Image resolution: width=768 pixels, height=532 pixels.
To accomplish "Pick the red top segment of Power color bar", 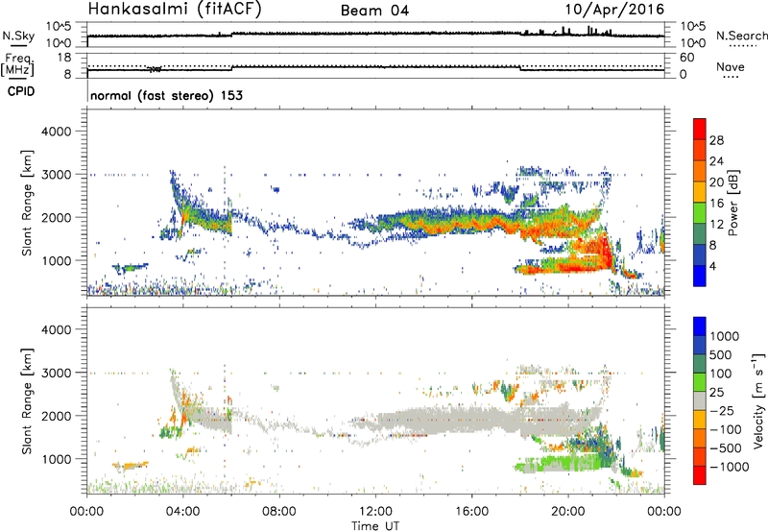I will tap(700, 129).
